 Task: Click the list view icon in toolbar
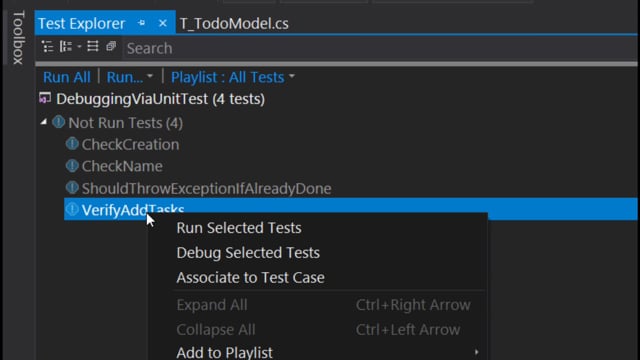(93, 47)
